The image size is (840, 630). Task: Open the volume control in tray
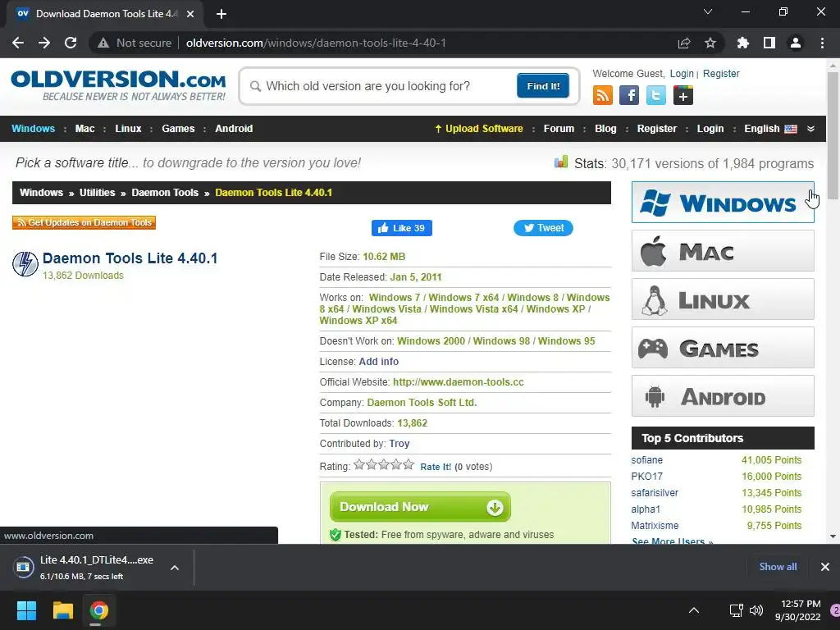756,610
